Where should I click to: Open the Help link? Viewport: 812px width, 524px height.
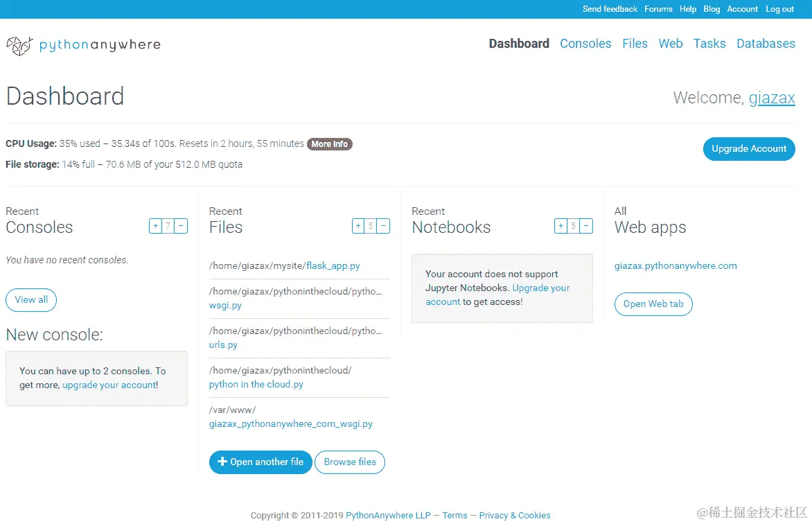click(688, 9)
